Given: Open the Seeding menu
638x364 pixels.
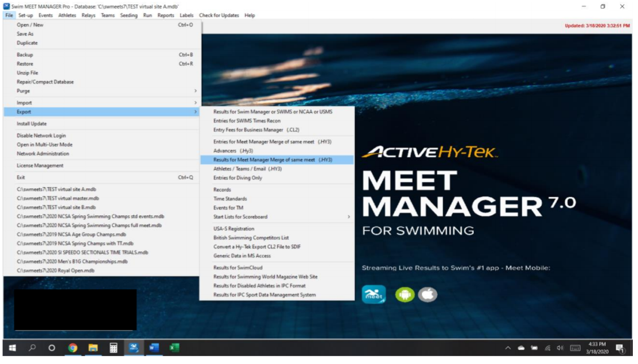Looking at the screenshot, I should (129, 16).
